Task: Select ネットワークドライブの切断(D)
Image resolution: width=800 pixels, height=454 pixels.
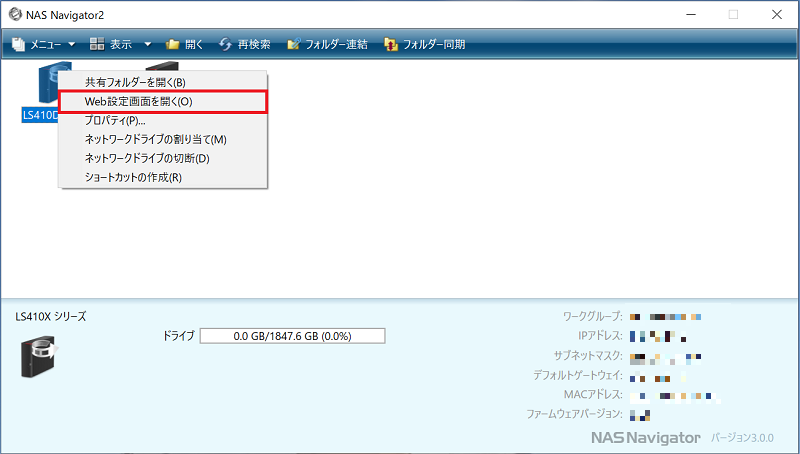Action: pyautogui.click(x=163, y=158)
